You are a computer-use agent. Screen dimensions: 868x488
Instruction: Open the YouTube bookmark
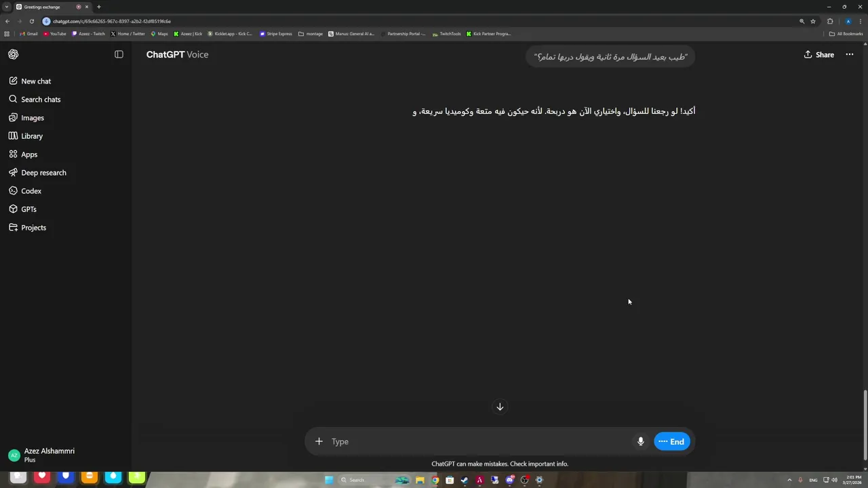[55, 34]
